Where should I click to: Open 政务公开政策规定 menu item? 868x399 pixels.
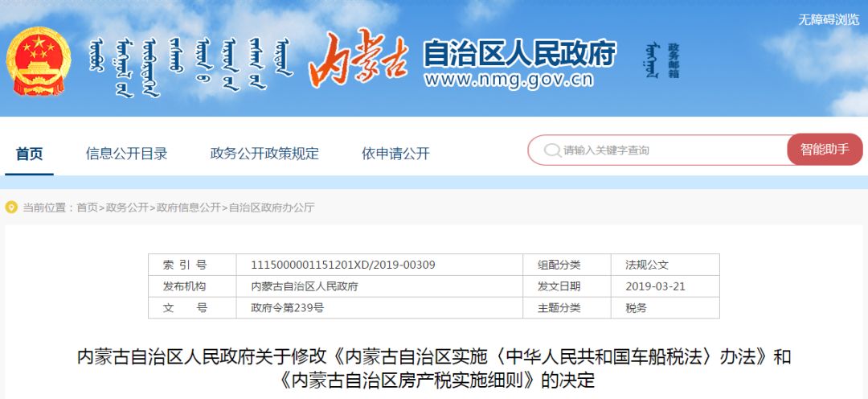coord(264,154)
